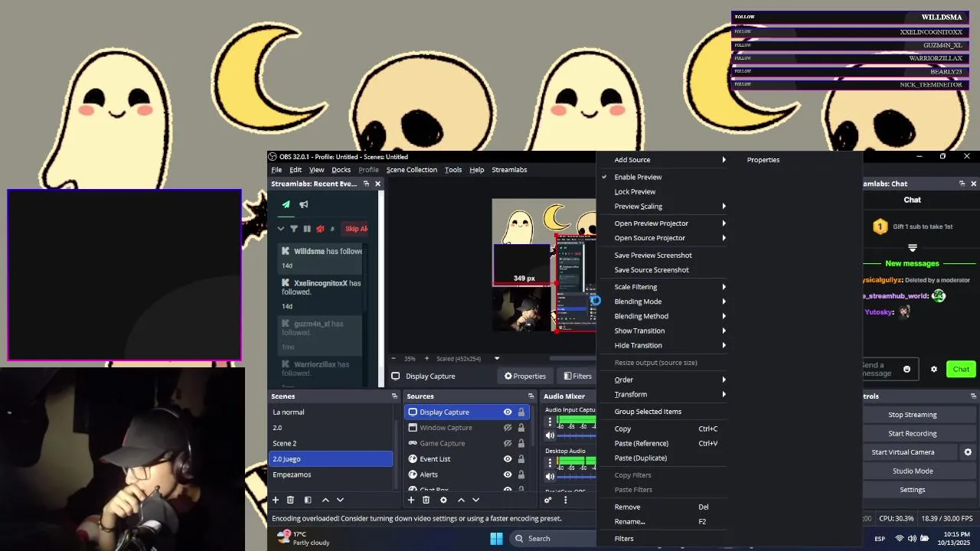Open the Docks menu
This screenshot has width=980, height=551.
click(x=341, y=170)
